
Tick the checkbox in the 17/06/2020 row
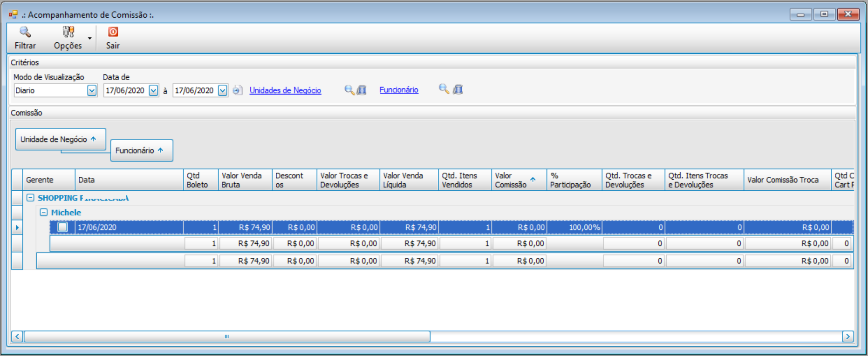[62, 227]
